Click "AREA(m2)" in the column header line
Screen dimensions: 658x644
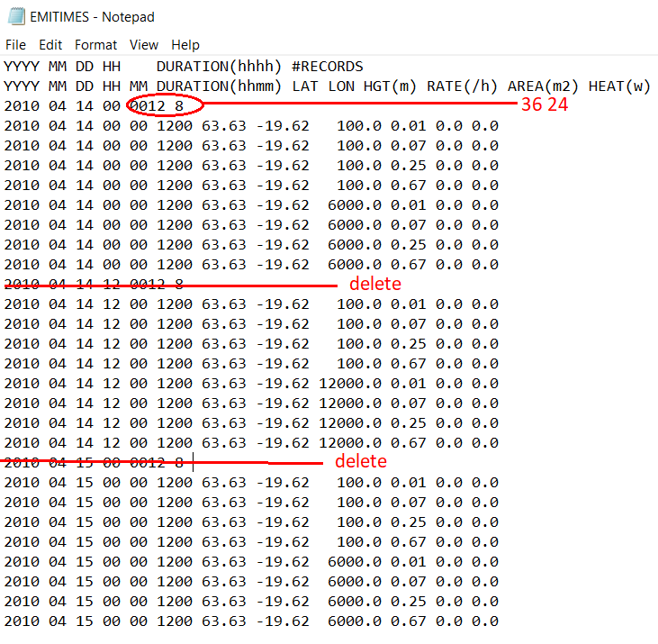pyautogui.click(x=538, y=86)
